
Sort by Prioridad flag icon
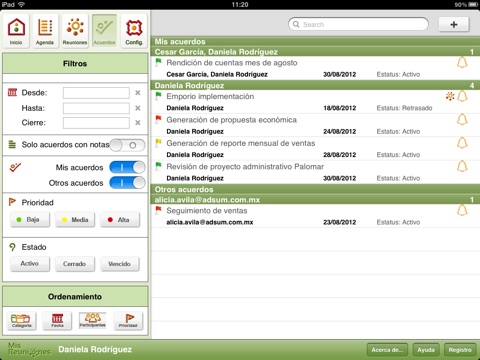coord(128,321)
